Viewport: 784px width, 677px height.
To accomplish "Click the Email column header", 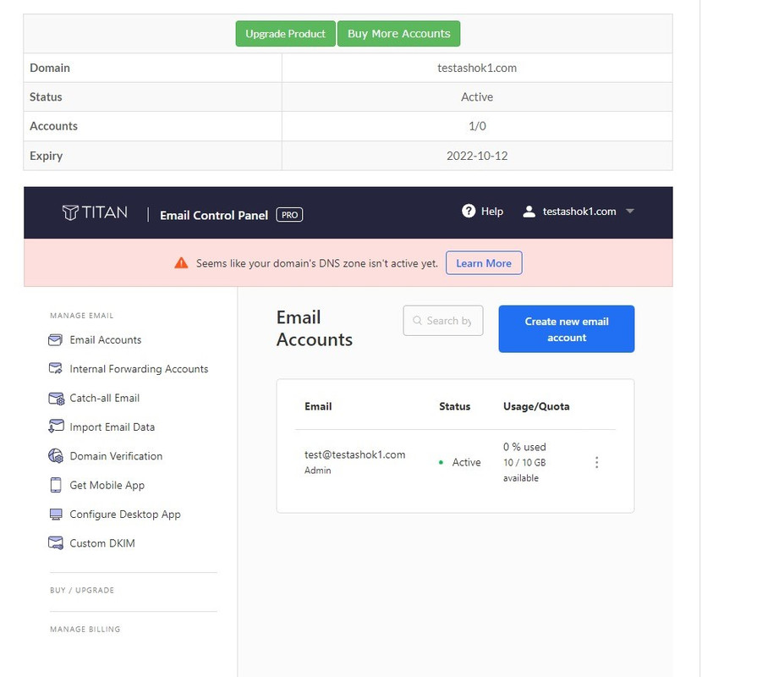I will pos(318,407).
